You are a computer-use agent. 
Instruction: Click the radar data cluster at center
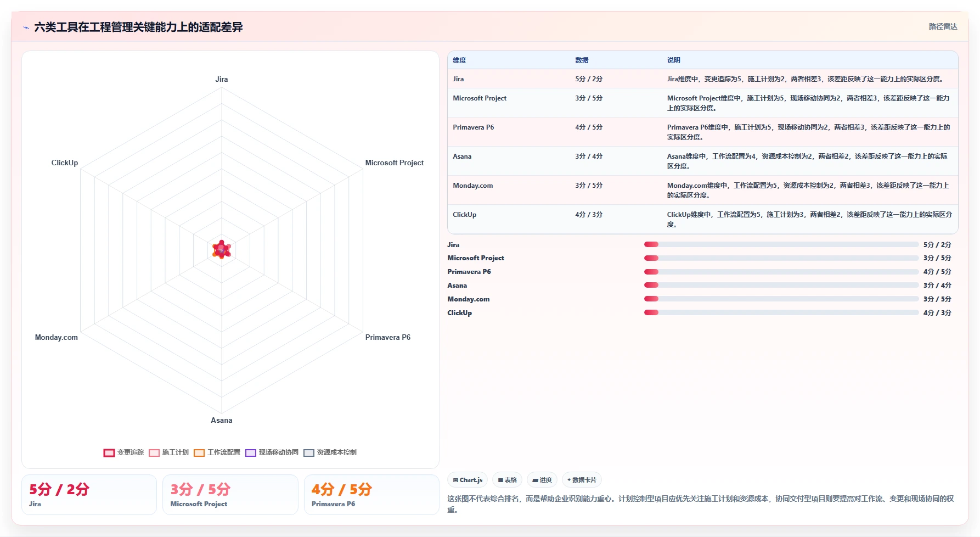pyautogui.click(x=222, y=249)
